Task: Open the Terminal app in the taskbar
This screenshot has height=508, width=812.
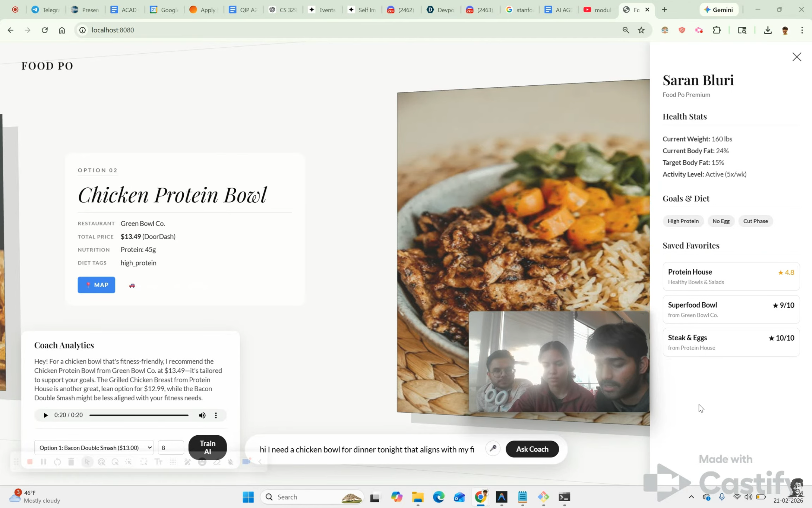Action: 564,497
